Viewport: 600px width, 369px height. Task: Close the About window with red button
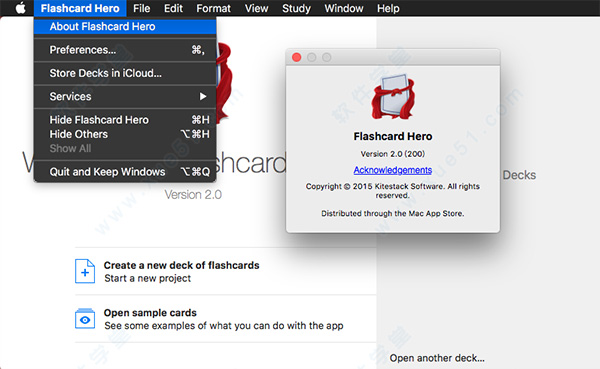point(297,57)
